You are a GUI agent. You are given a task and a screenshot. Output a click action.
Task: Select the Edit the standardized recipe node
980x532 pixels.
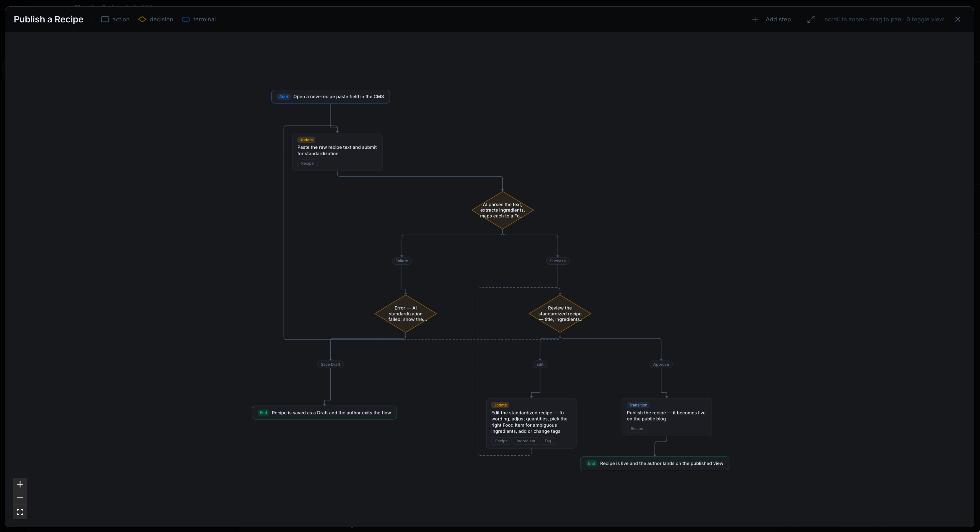pos(531,423)
